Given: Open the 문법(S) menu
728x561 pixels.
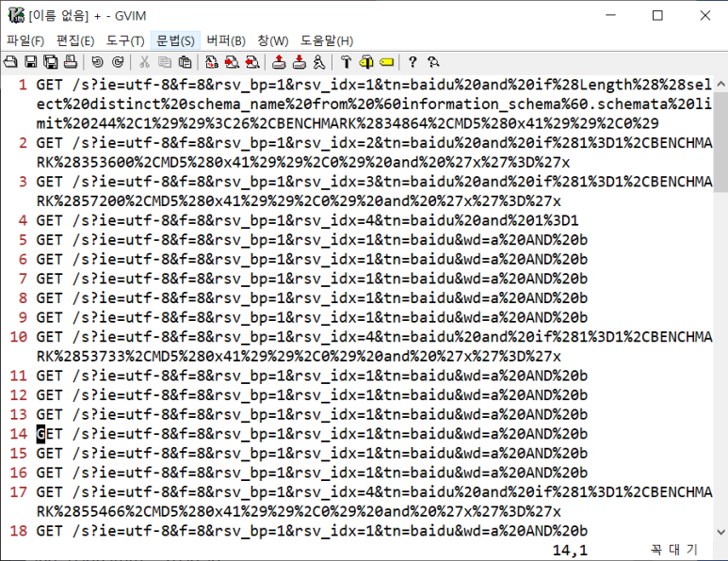Looking at the screenshot, I should coord(175,40).
